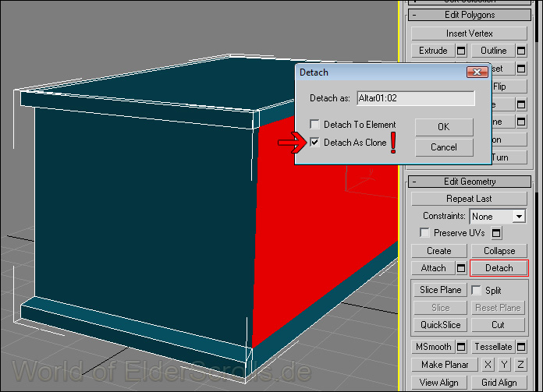Click Grid Align button
This screenshot has width=543, height=392.
pyautogui.click(x=499, y=383)
